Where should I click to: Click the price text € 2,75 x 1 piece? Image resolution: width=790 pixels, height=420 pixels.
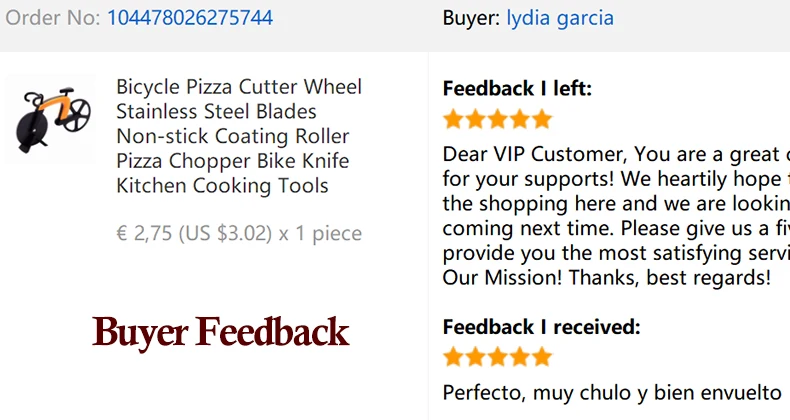click(x=239, y=233)
